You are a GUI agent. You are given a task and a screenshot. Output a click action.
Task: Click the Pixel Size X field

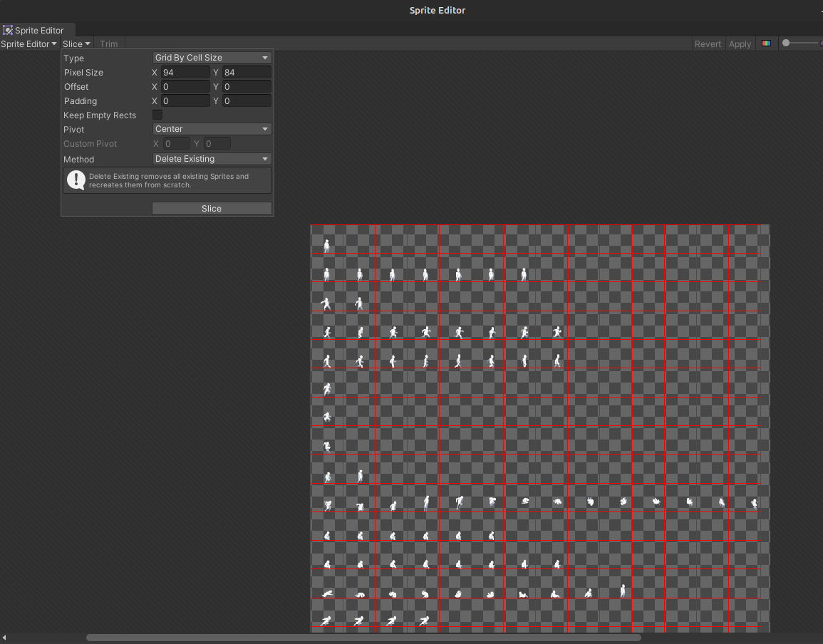[185, 73]
